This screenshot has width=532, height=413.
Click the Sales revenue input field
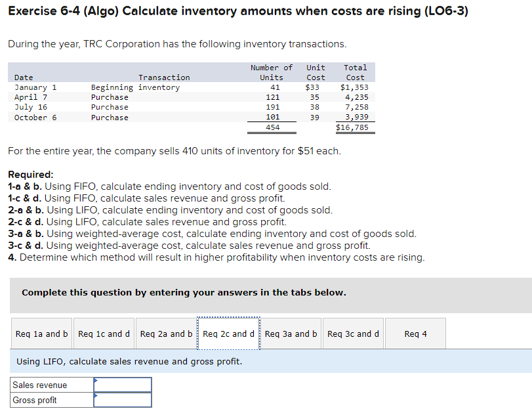(x=123, y=385)
